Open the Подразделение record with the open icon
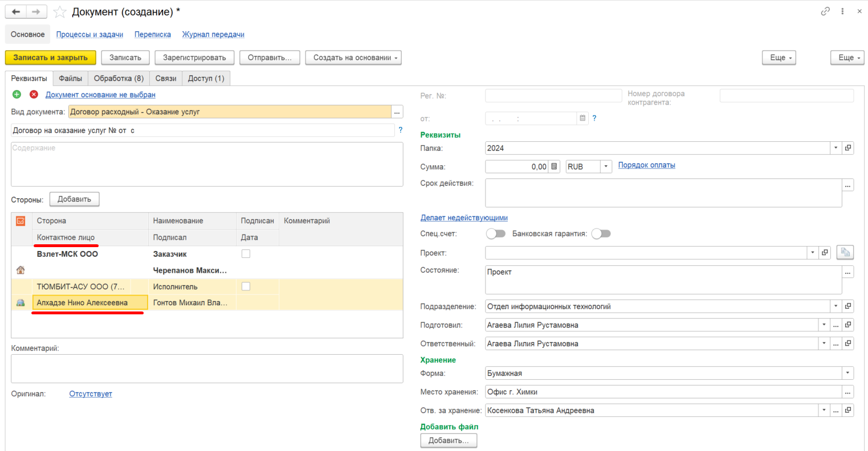868x451 pixels. (848, 306)
